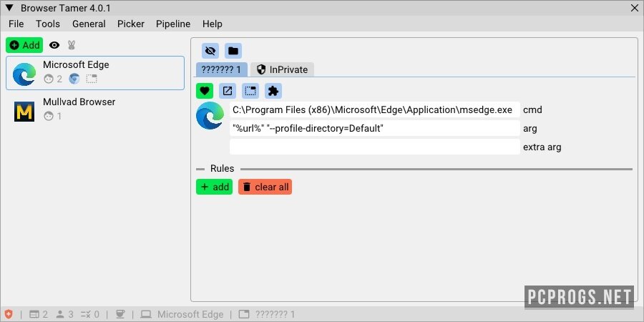The height and width of the screenshot is (322, 644).
Task: Click the open-in-new-window arrow button
Action: [228, 91]
